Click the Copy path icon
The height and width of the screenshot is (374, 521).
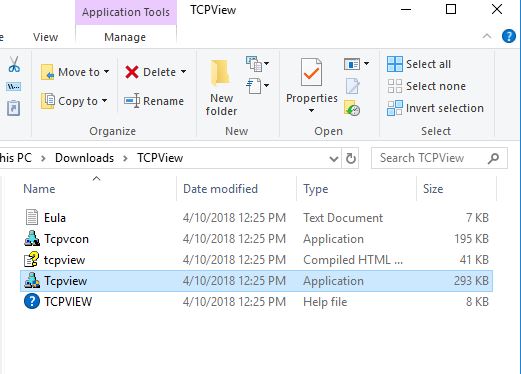14,87
